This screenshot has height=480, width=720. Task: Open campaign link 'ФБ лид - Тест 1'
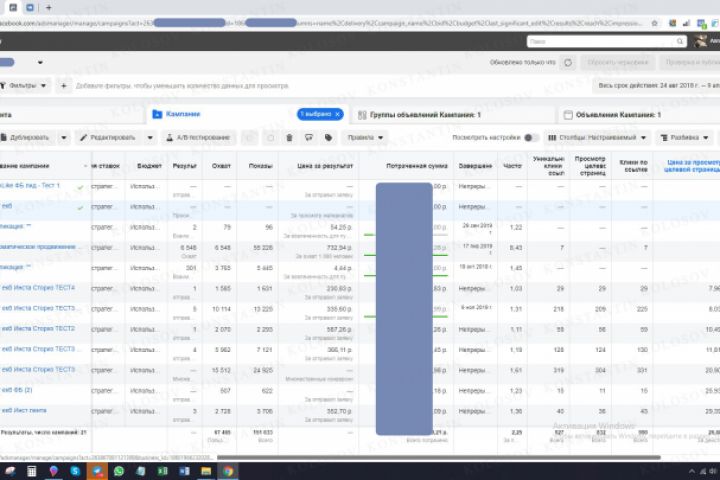point(30,186)
